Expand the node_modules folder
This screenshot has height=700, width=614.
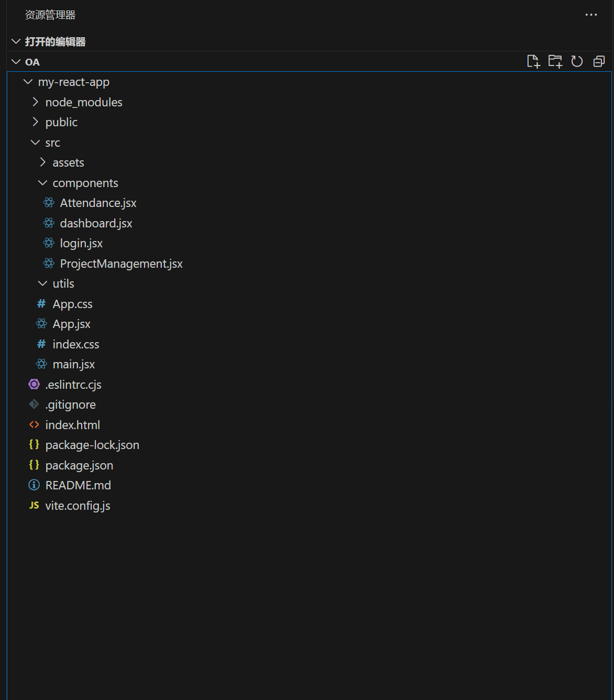(35, 102)
